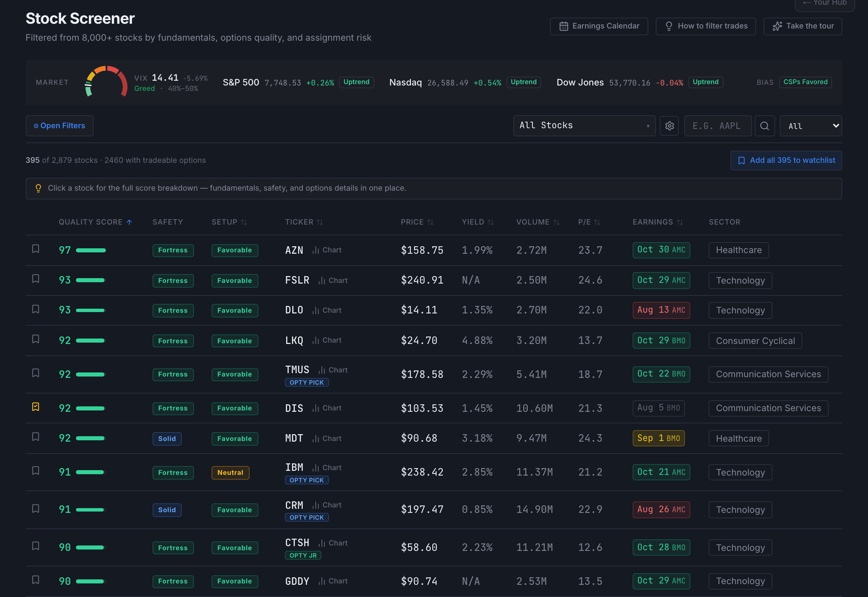The height and width of the screenshot is (597, 868).
Task: Bookmark the DLO row
Action: coord(36,309)
